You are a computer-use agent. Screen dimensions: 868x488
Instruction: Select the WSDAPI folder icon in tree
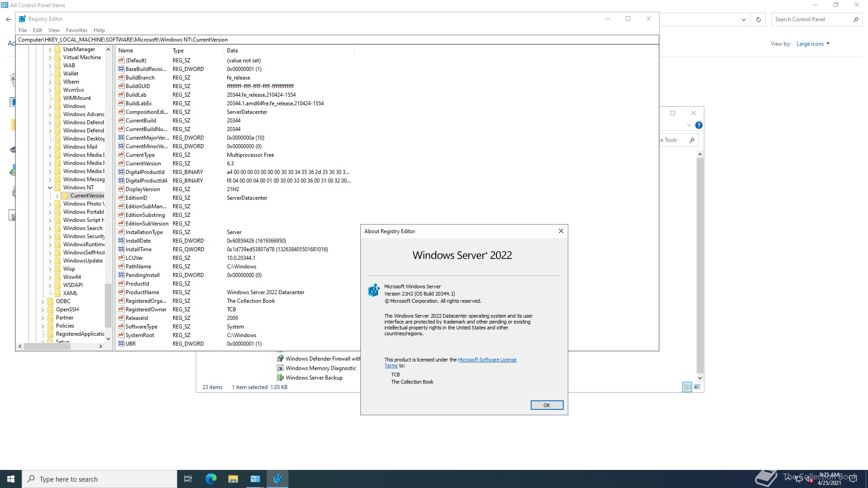[57, 285]
